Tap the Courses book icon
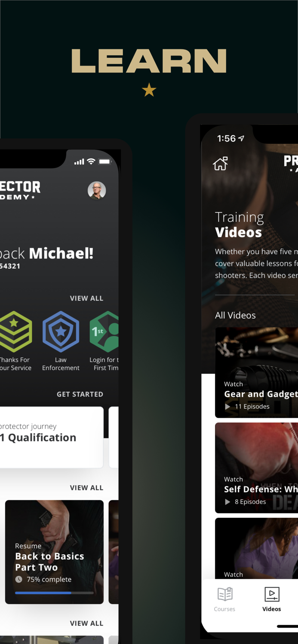The width and height of the screenshot is (298, 644). [225, 595]
